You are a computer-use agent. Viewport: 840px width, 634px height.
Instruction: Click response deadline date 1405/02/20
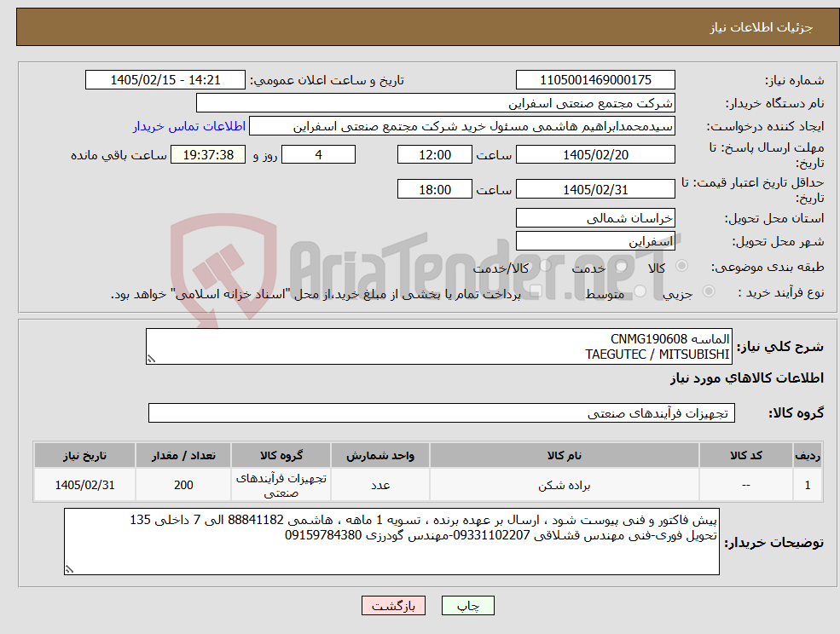(595, 155)
